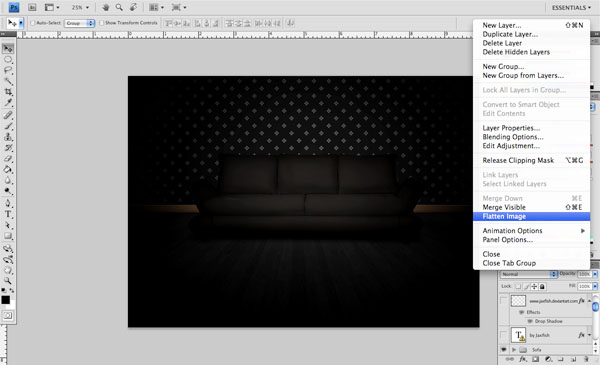Select the Healing Brush tool

[x=8, y=115]
